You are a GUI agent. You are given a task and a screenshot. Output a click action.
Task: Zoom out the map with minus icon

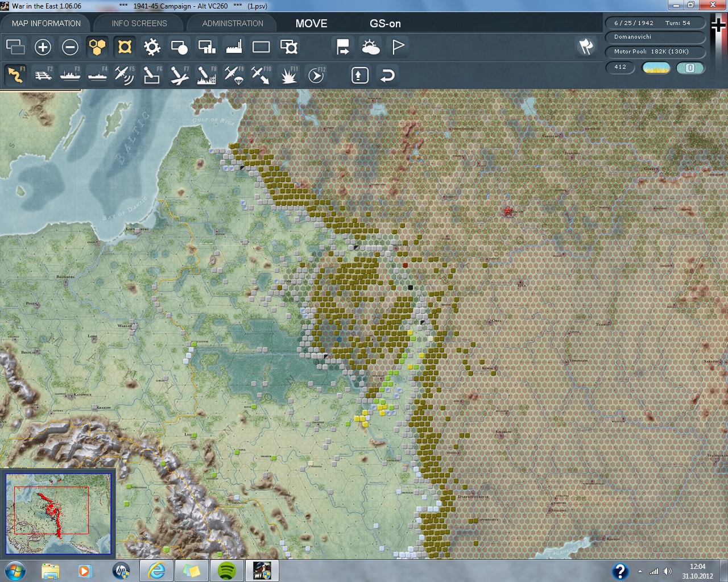click(70, 47)
